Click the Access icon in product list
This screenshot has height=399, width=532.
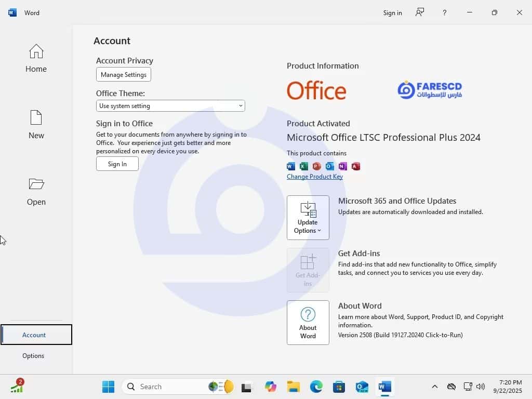click(355, 166)
